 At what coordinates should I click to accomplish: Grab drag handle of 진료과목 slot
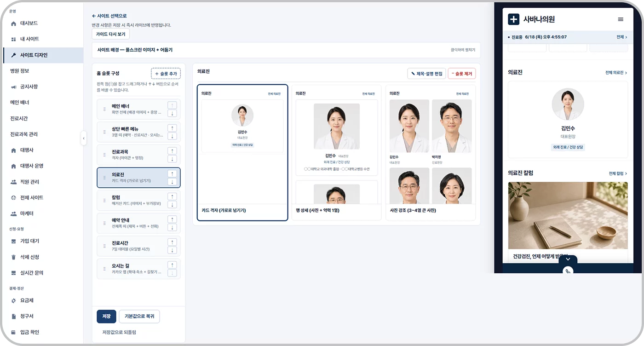tap(104, 155)
